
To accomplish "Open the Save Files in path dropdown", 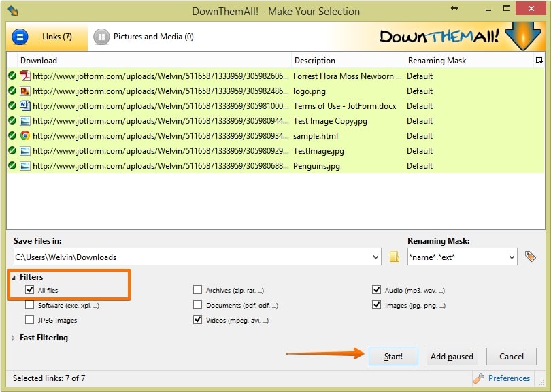I will [376, 257].
